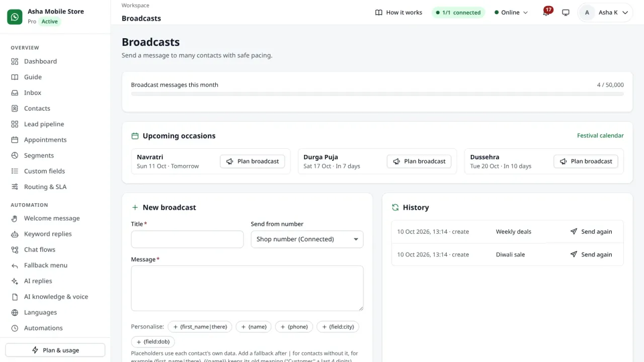Expand the Asha K account menu
Image resolution: width=644 pixels, height=362 pixels.
(x=605, y=13)
